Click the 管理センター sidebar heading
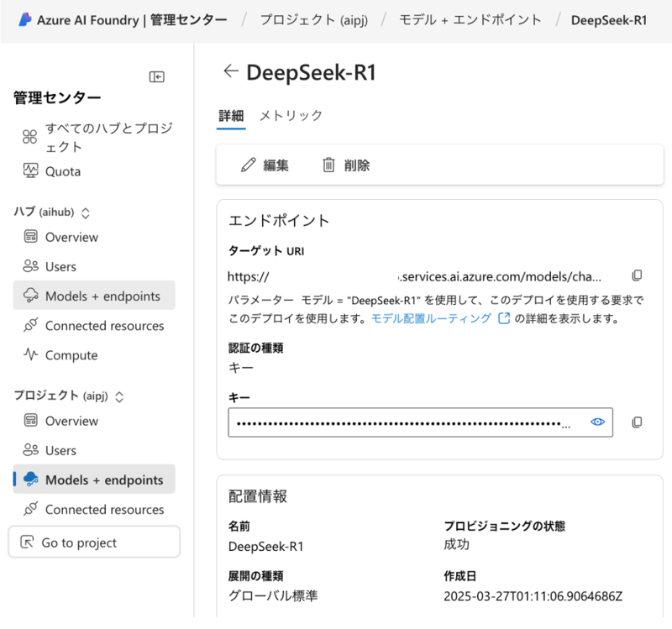672x629 pixels. (57, 97)
